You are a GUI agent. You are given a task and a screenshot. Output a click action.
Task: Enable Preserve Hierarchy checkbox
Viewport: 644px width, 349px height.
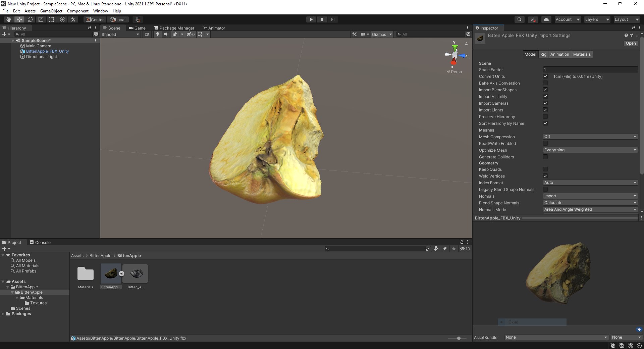click(x=545, y=116)
